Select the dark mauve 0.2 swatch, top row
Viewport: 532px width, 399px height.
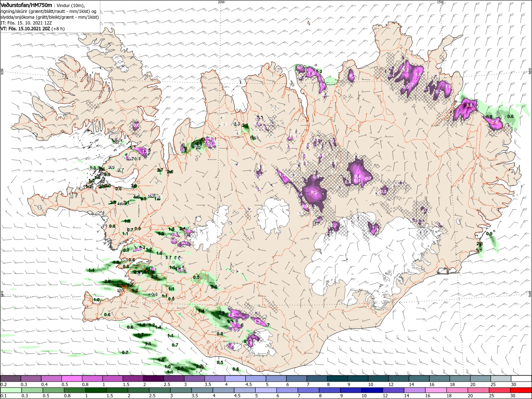(11, 379)
